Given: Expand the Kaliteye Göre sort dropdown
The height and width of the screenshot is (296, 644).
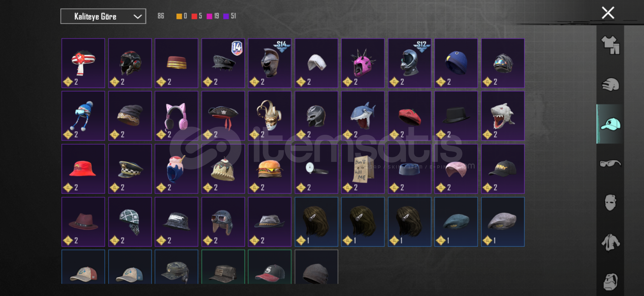Looking at the screenshot, I should click(x=103, y=16).
